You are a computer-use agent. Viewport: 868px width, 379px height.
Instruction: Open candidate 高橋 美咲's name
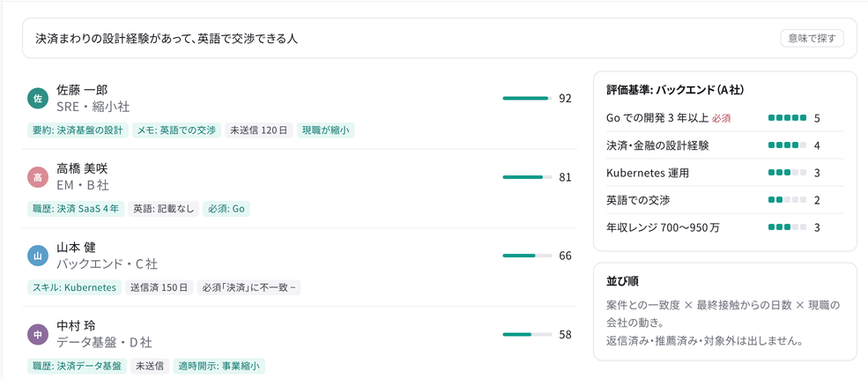pyautogui.click(x=82, y=168)
